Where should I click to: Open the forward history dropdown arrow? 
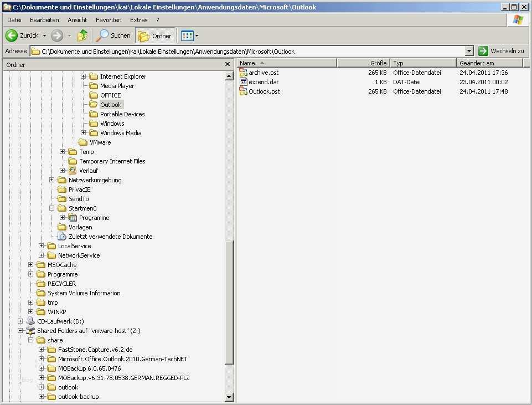pyautogui.click(x=69, y=35)
